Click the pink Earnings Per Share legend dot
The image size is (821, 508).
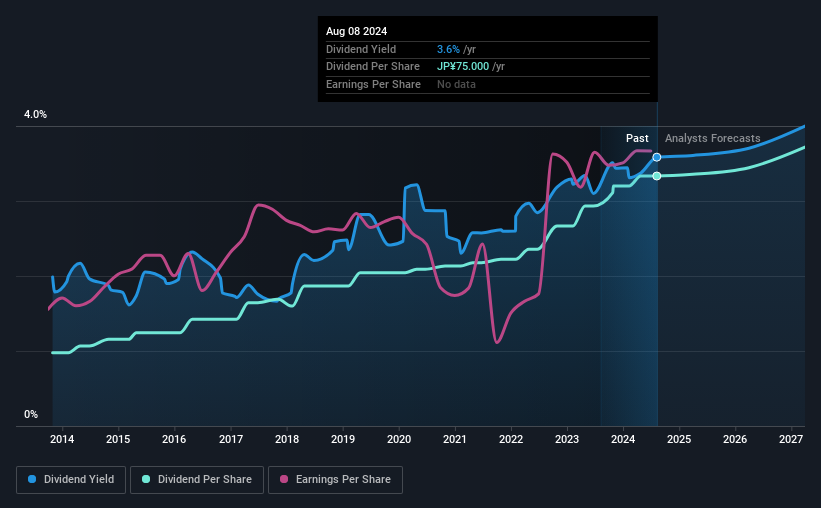click(x=284, y=479)
